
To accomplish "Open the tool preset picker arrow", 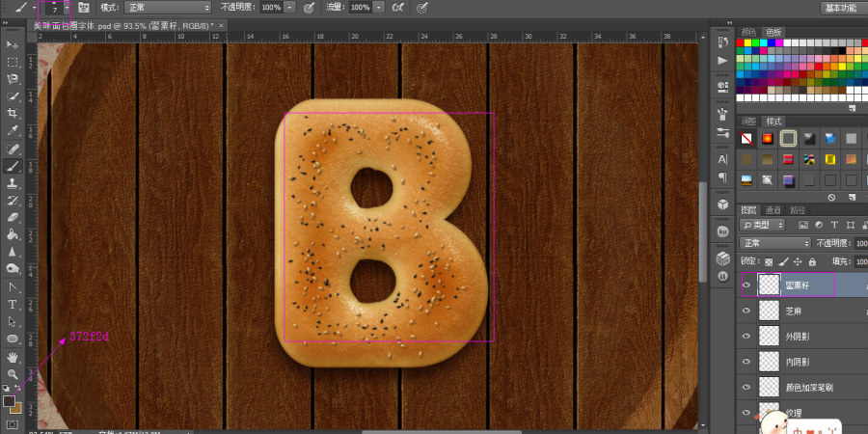I will pyautogui.click(x=34, y=7).
